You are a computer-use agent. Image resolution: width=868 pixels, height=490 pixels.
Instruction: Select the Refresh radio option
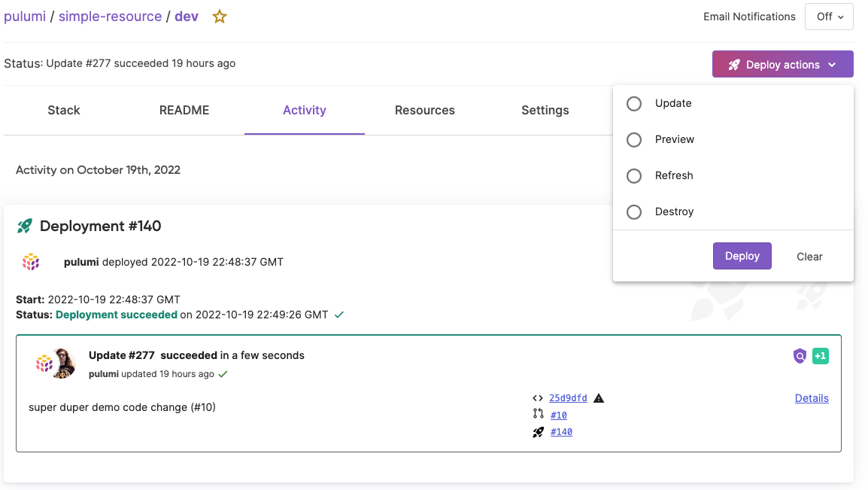click(x=634, y=176)
